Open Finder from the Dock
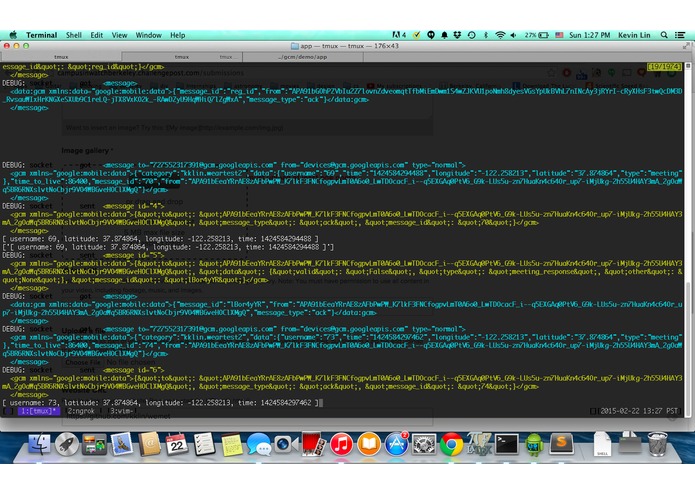 click(x=39, y=444)
